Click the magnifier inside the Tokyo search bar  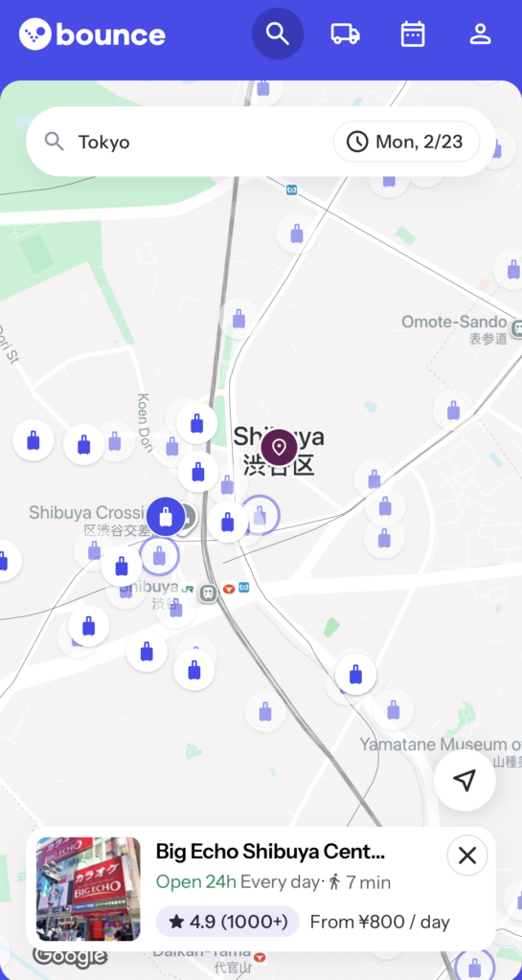tap(55, 142)
